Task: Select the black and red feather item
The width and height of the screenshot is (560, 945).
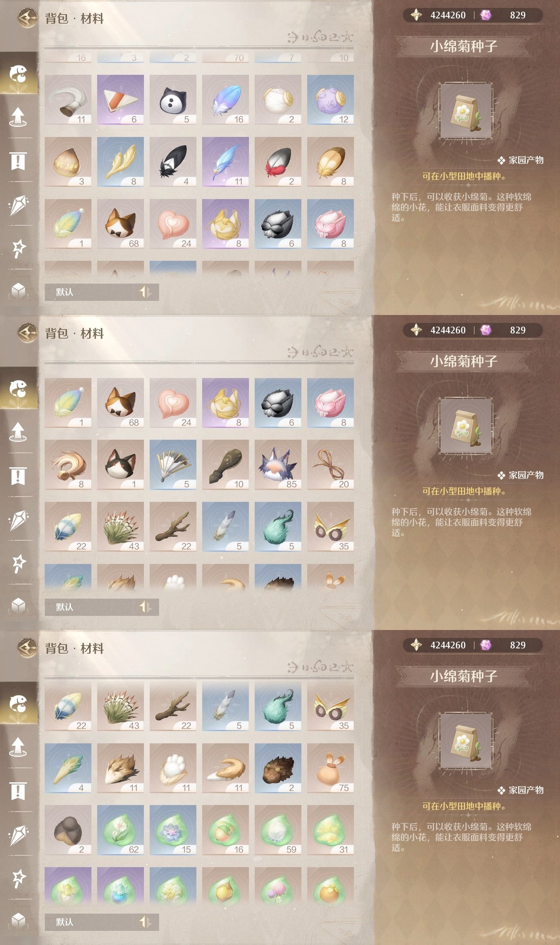Action: click(278, 162)
